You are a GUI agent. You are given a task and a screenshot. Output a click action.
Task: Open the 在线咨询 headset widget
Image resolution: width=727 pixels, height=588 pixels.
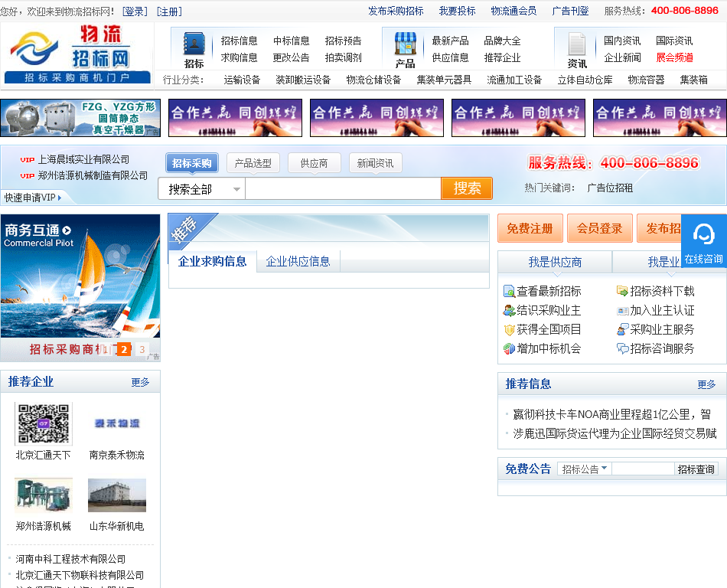pos(704,240)
